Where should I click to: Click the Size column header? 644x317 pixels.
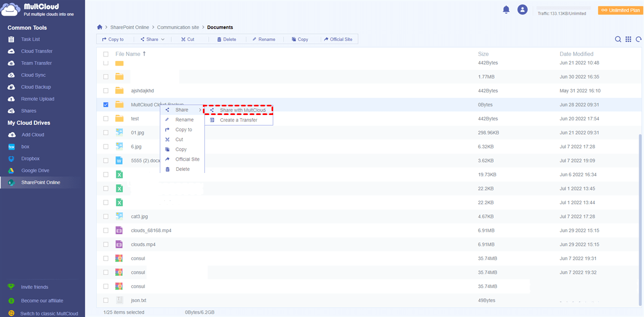(x=483, y=54)
